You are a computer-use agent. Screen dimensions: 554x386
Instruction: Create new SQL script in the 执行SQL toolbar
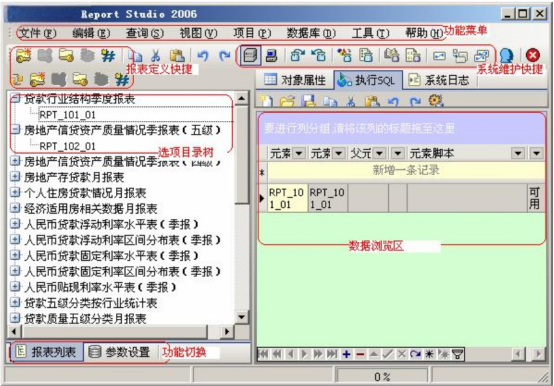pyautogui.click(x=266, y=101)
